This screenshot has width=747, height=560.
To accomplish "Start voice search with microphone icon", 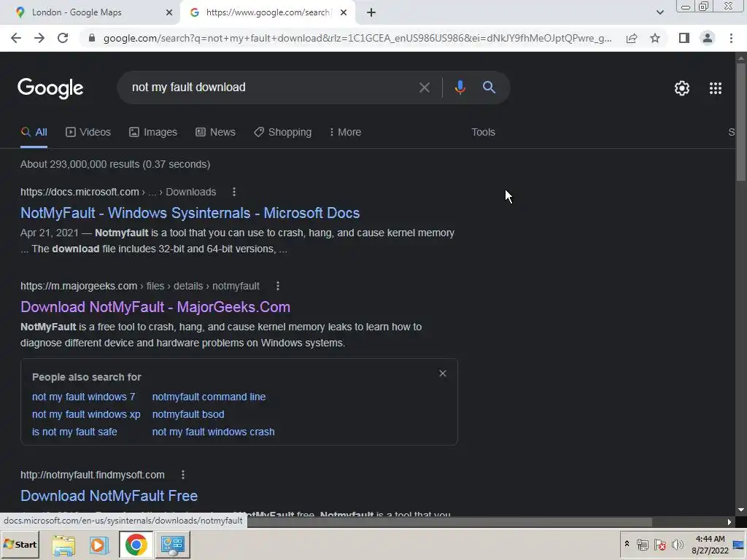I will [460, 87].
